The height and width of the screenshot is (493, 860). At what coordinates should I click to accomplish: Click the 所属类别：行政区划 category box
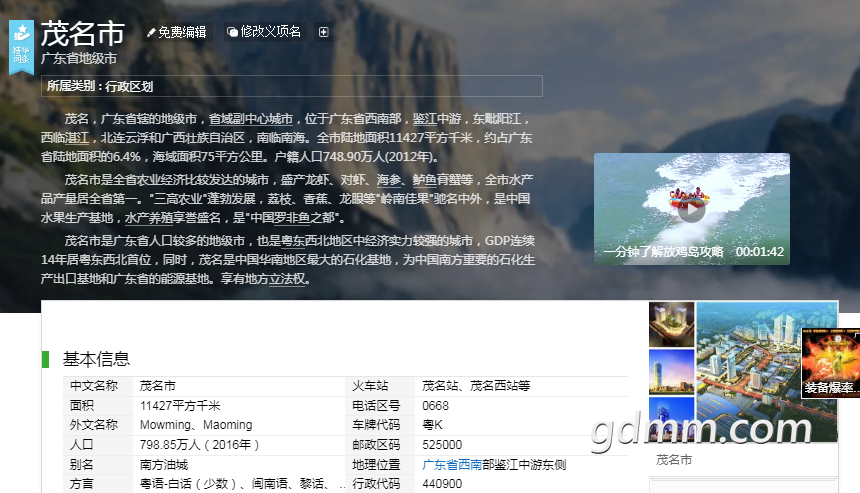click(x=292, y=86)
